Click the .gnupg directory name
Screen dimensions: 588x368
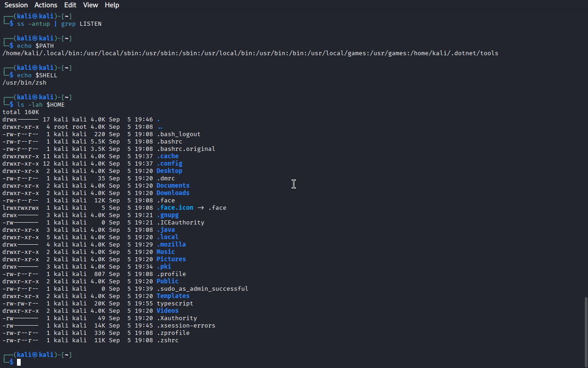pos(168,215)
